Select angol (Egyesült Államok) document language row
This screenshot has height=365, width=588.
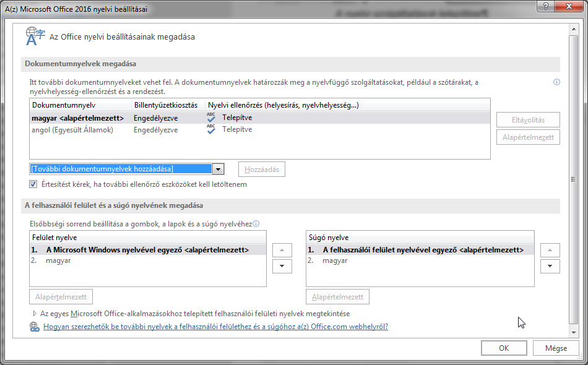click(259, 130)
